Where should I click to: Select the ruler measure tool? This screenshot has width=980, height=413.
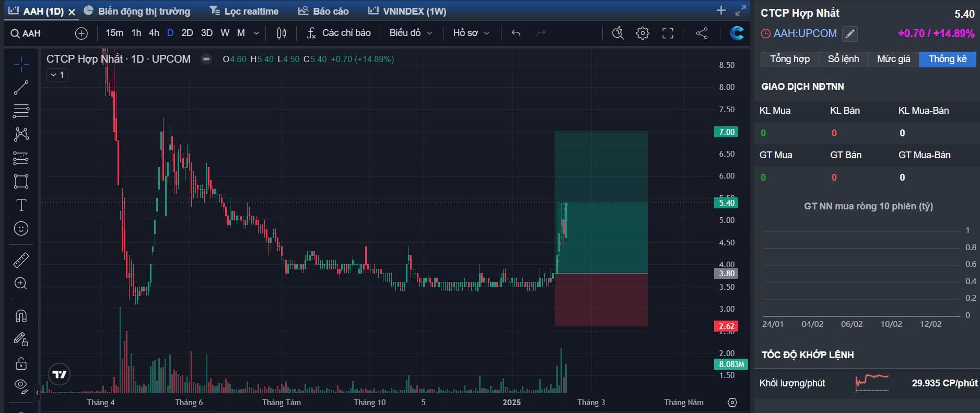click(x=21, y=259)
